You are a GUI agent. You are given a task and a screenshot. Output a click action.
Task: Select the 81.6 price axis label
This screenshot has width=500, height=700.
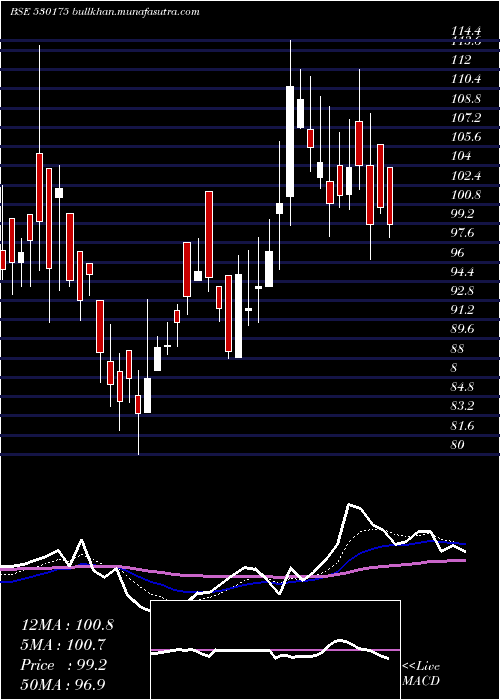(x=463, y=425)
